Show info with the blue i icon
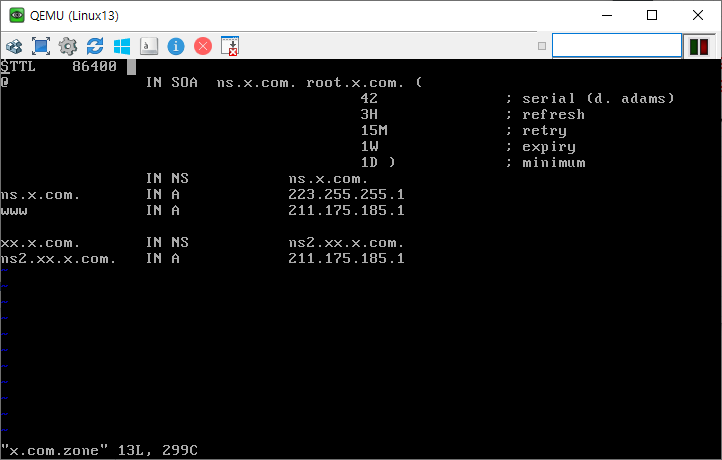Image resolution: width=722 pixels, height=460 pixels. tap(175, 46)
